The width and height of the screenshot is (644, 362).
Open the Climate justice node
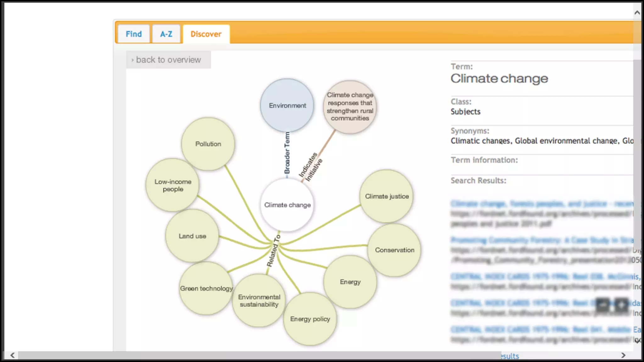click(386, 196)
